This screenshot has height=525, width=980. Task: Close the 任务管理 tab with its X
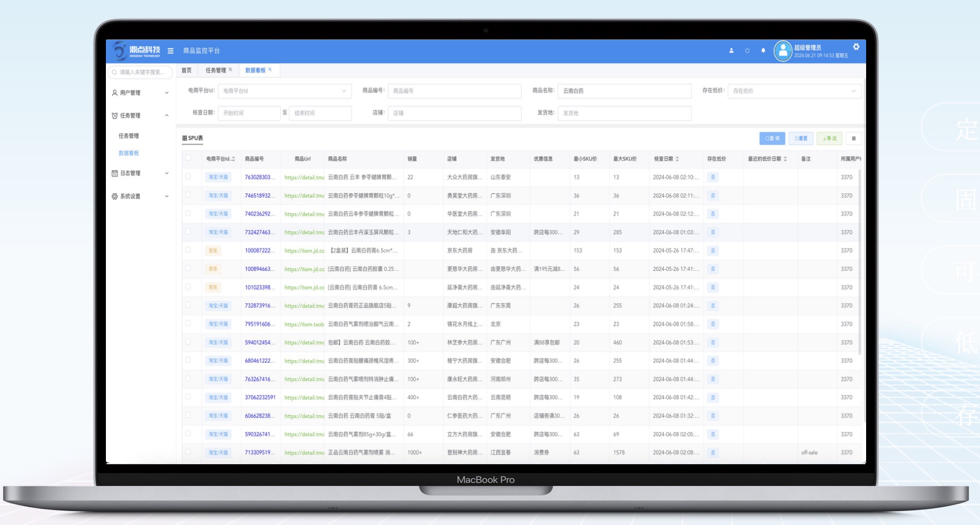(x=230, y=70)
